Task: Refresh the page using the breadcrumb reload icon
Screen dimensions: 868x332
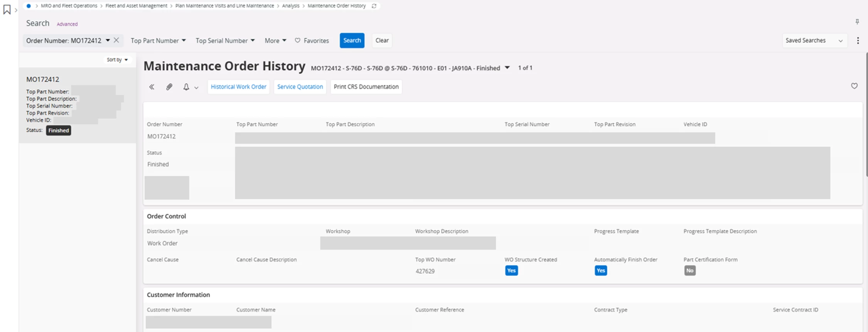Action: (374, 6)
